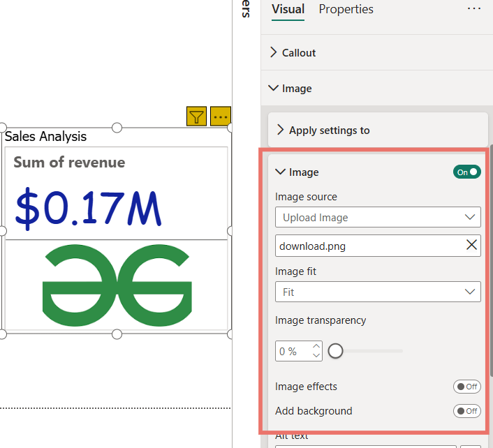Image resolution: width=493 pixels, height=448 pixels.
Task: Enable the Add background toggle
Action: [466, 411]
